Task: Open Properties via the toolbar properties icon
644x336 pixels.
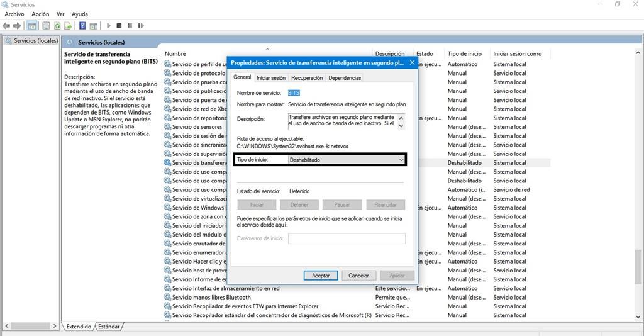Action: click(46, 26)
